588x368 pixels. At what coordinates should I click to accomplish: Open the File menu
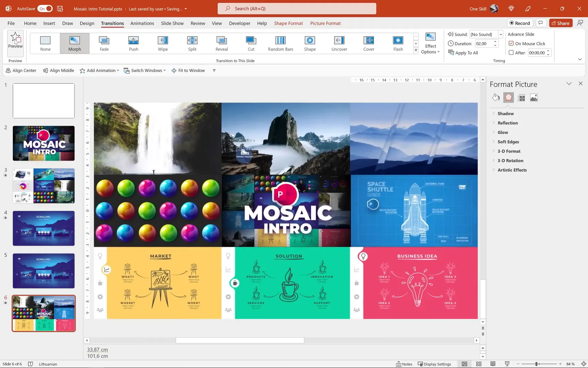(x=11, y=23)
